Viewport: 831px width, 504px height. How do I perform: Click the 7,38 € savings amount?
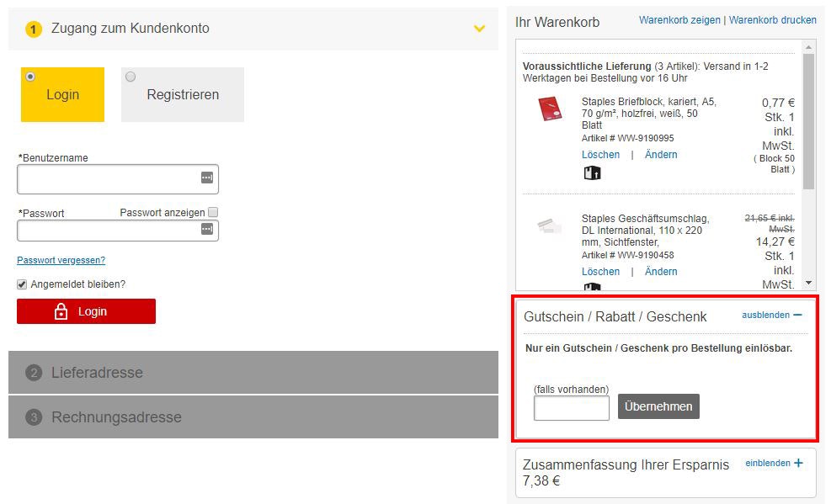tap(541, 480)
